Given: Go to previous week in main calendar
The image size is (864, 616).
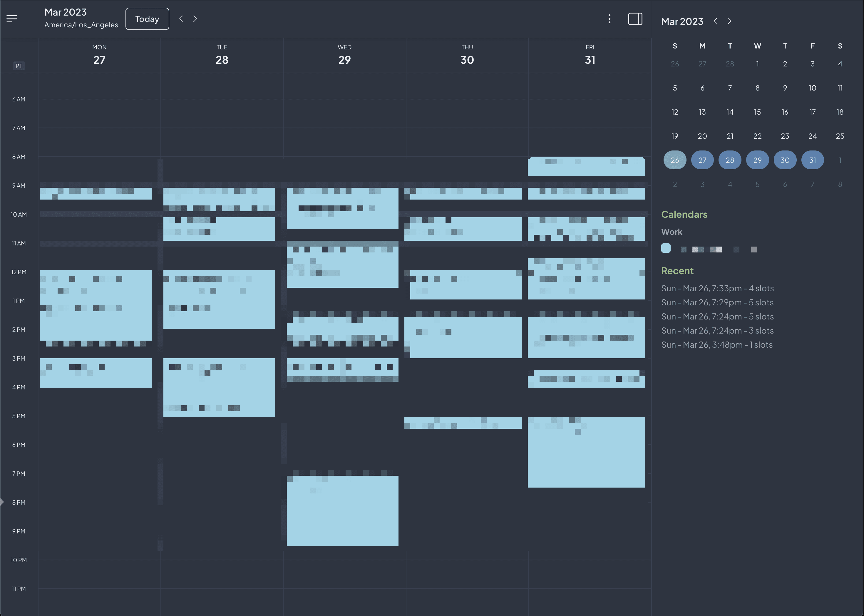Looking at the screenshot, I should tap(181, 19).
